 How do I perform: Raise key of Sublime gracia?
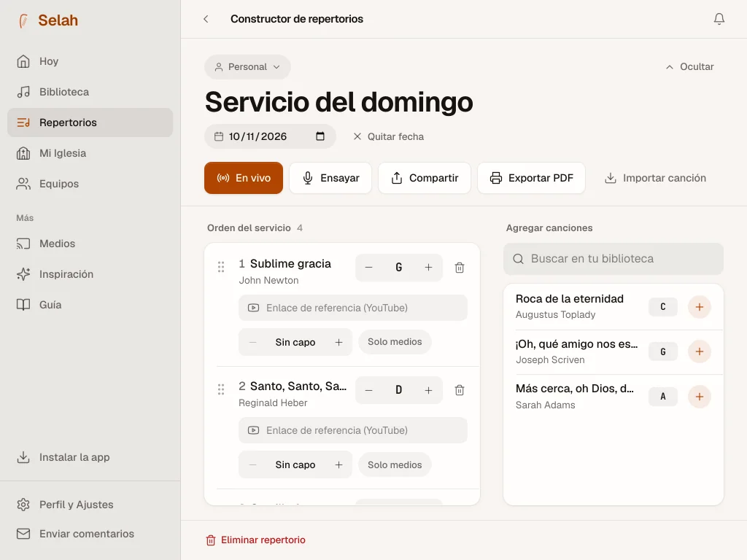click(428, 268)
